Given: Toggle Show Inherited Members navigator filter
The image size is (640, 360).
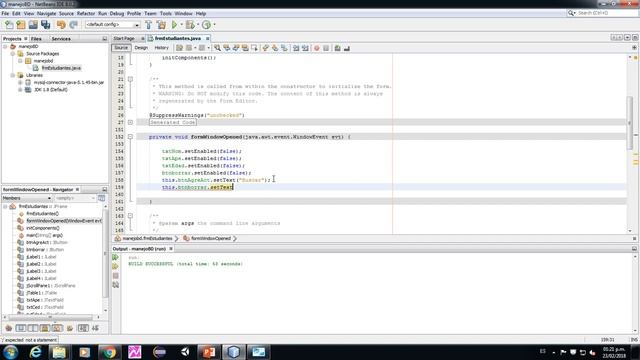Looking at the screenshot, I should coord(8,328).
